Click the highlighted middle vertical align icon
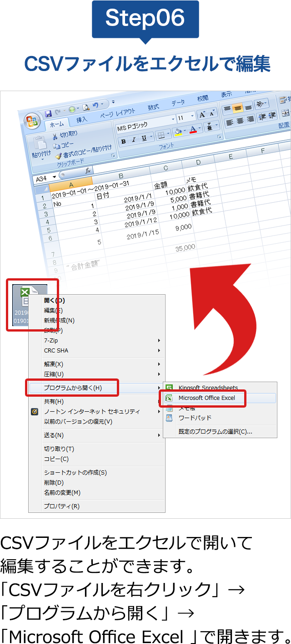 pos(237,108)
